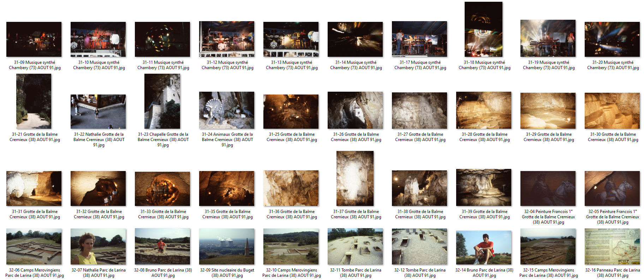Select the 31-33 Grotte de la Balme thumbnail

162,189
